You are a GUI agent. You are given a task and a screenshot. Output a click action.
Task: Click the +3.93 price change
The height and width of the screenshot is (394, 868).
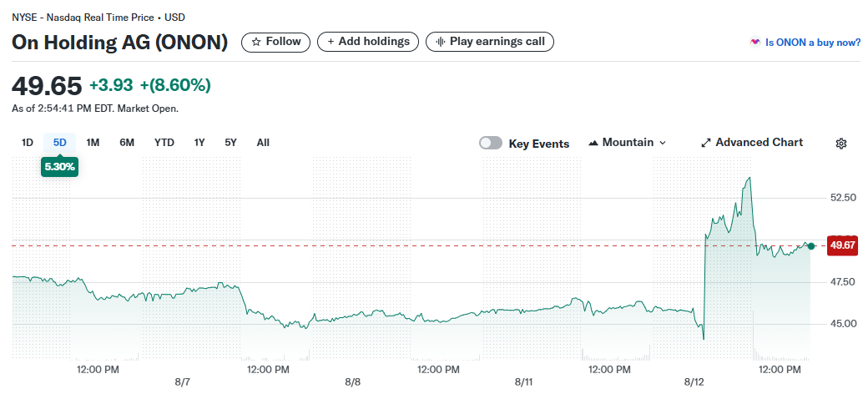click(111, 85)
